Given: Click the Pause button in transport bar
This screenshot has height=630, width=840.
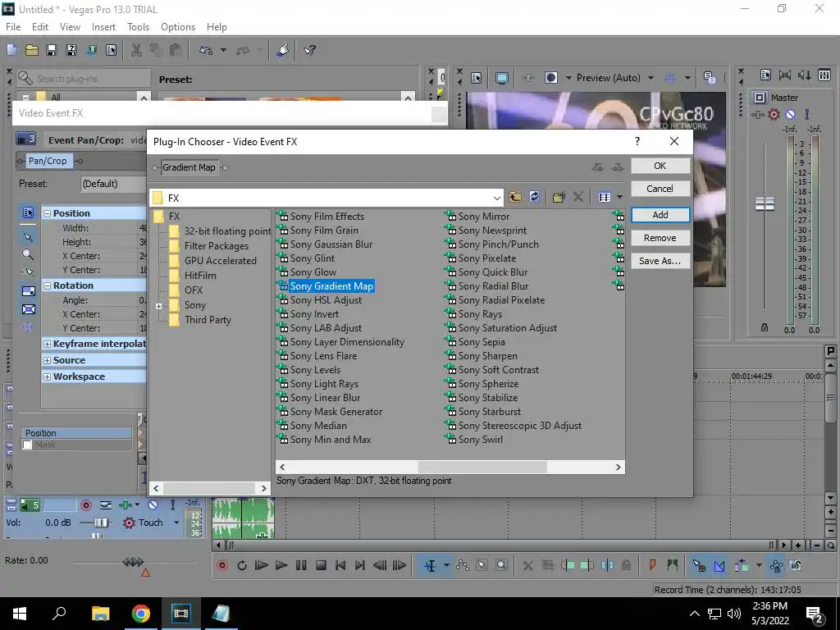Looking at the screenshot, I should [x=301, y=565].
